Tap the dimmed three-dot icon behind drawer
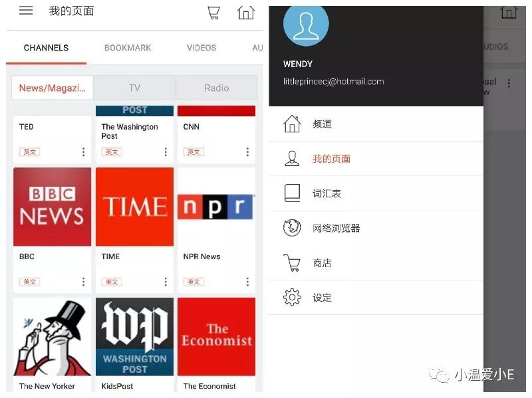 pos(509,84)
